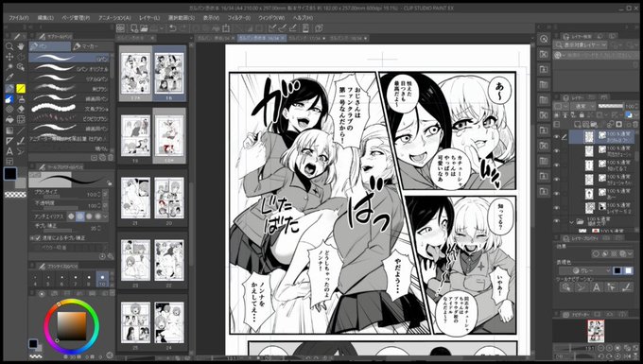Click the Open file folder icon

144,28
